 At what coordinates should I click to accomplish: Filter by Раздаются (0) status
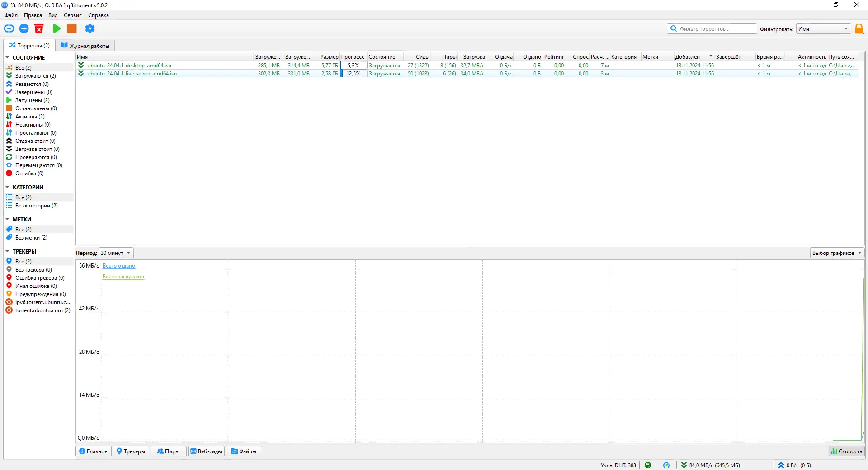click(x=32, y=84)
